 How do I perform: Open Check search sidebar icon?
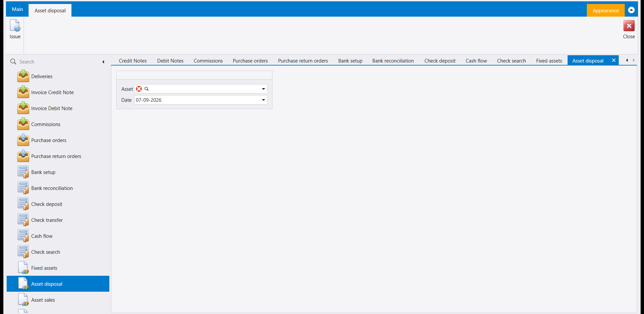[23, 252]
